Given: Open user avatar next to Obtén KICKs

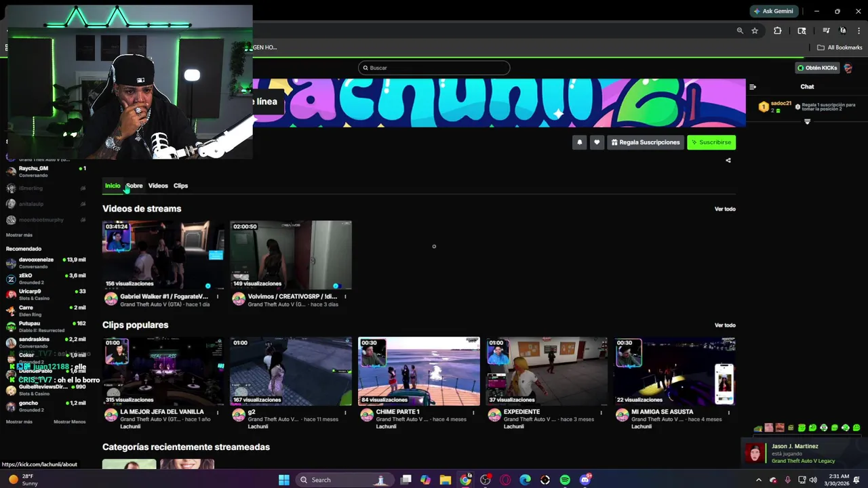Looking at the screenshot, I should [848, 68].
